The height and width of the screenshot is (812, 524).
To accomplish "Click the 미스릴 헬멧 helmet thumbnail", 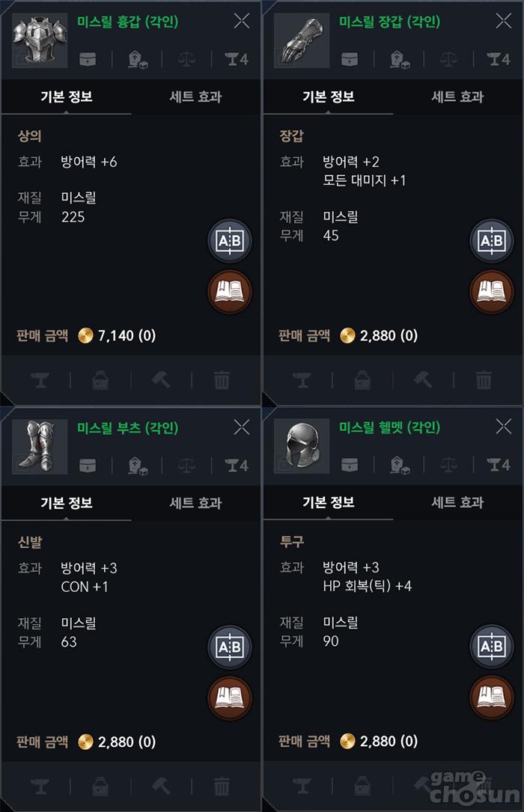I will 302,446.
